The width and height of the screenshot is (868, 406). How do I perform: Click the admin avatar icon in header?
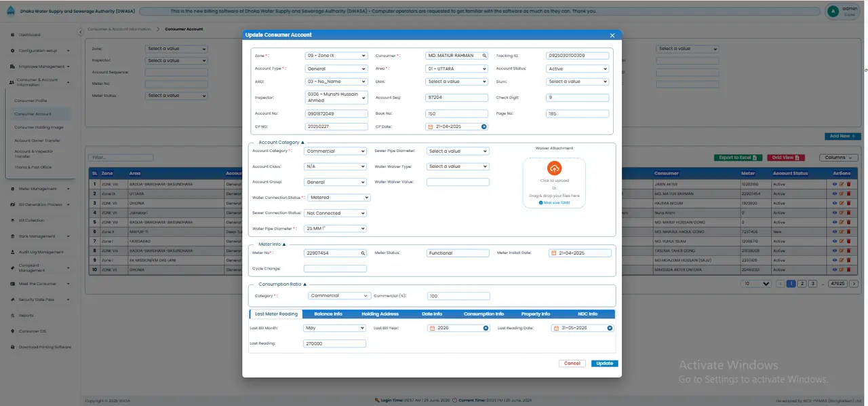pos(833,11)
